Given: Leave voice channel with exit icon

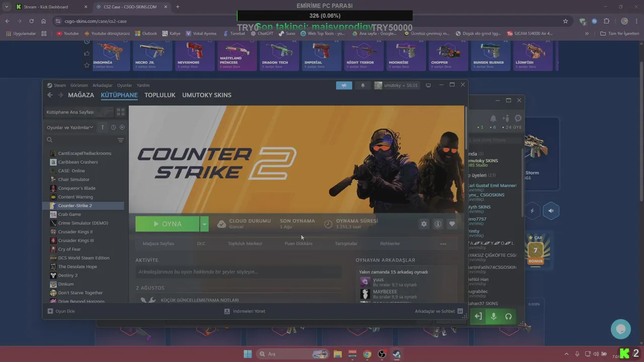Looking at the screenshot, I should (478, 316).
